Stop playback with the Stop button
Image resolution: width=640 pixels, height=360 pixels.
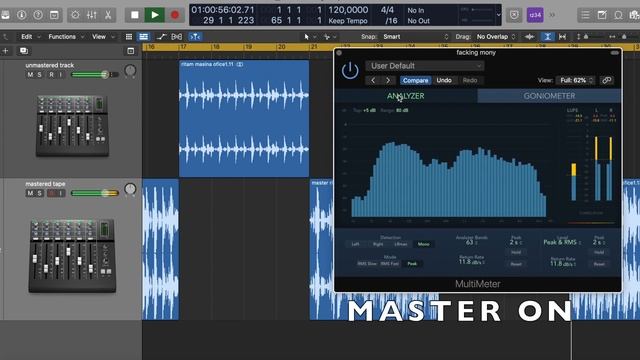(x=134, y=15)
